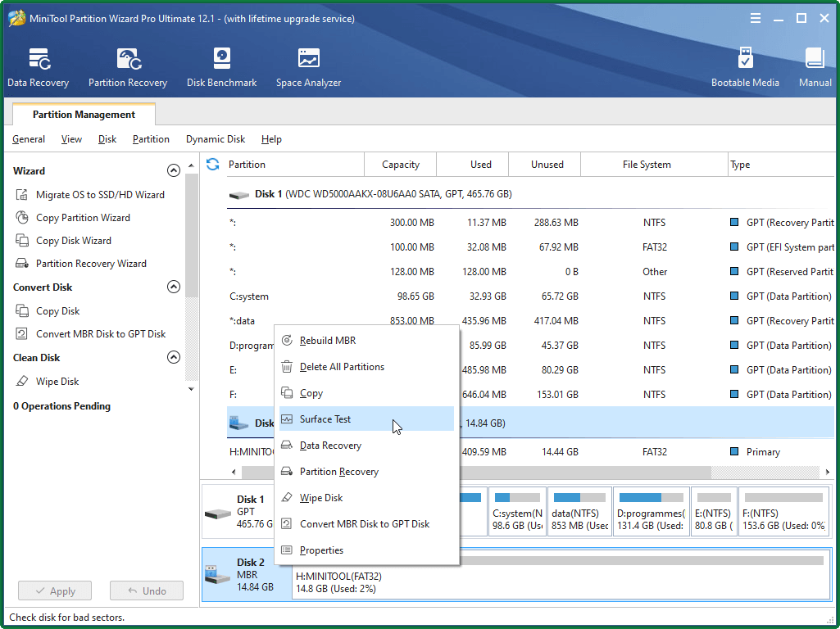Viewport: 840px width, 629px height.
Task: Open the Partition menu
Action: [x=151, y=139]
